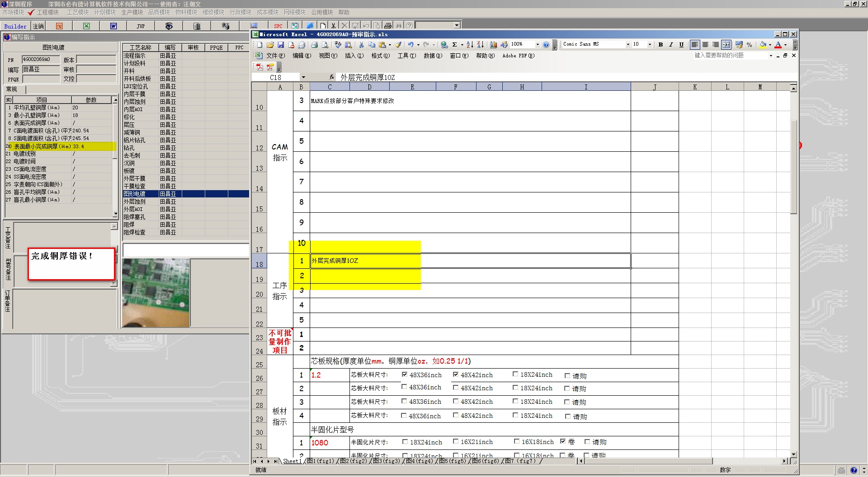Open the 数据(D) menu in Excel
This screenshot has height=477, width=868.
point(433,56)
